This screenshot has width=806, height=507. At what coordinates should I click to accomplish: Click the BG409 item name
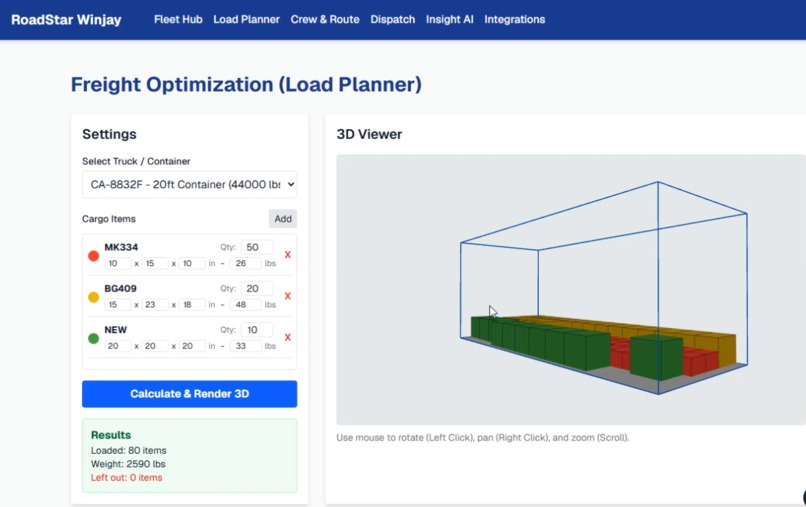(x=120, y=288)
